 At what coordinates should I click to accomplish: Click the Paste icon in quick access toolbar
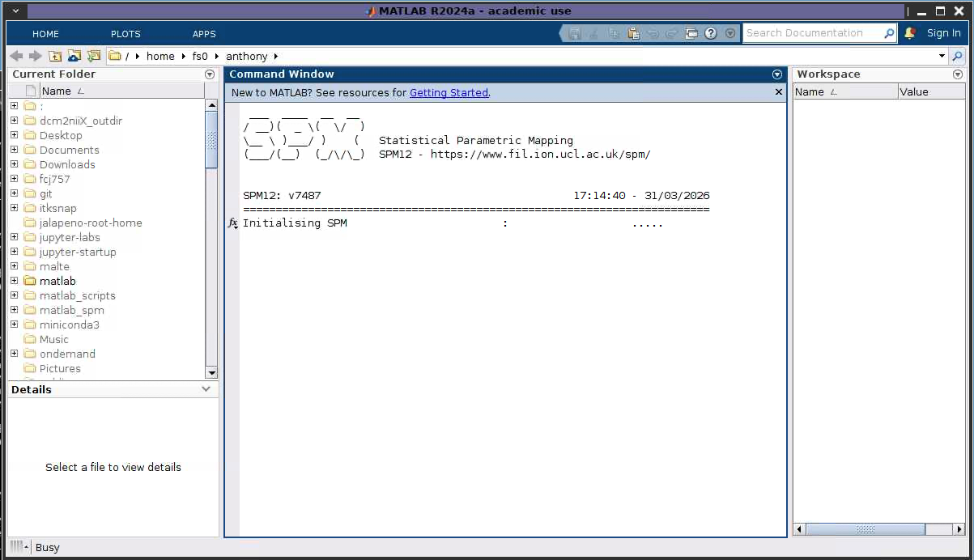tap(633, 33)
